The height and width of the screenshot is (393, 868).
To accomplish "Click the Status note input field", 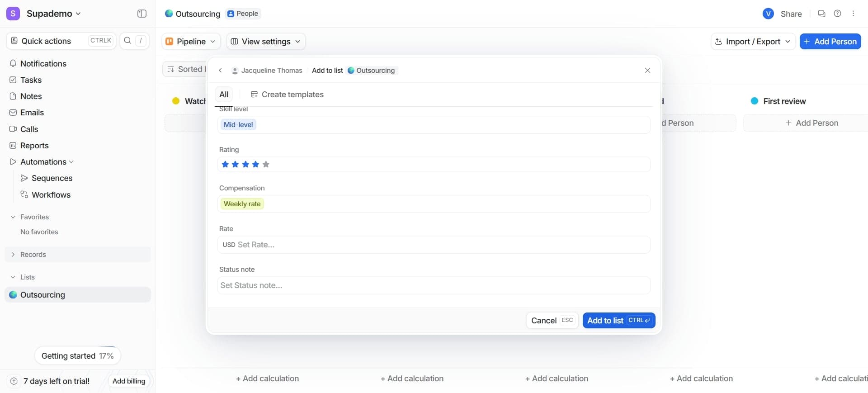I will pyautogui.click(x=434, y=285).
